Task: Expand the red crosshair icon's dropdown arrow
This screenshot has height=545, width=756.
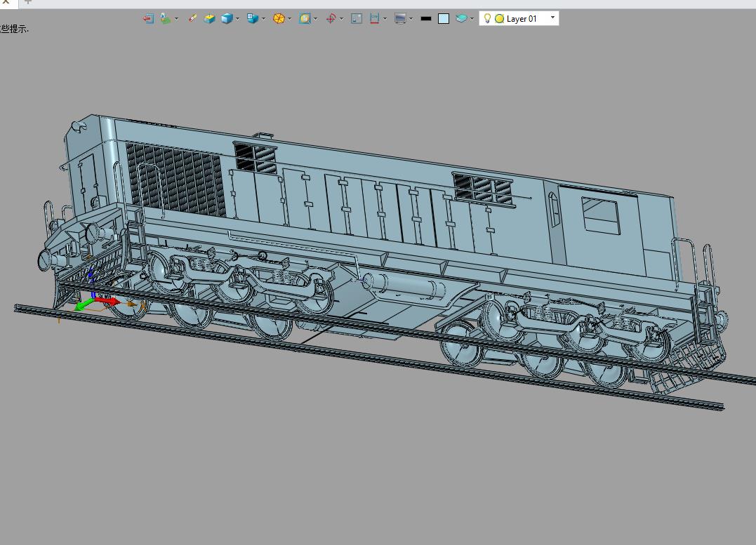Action: pyautogui.click(x=341, y=19)
